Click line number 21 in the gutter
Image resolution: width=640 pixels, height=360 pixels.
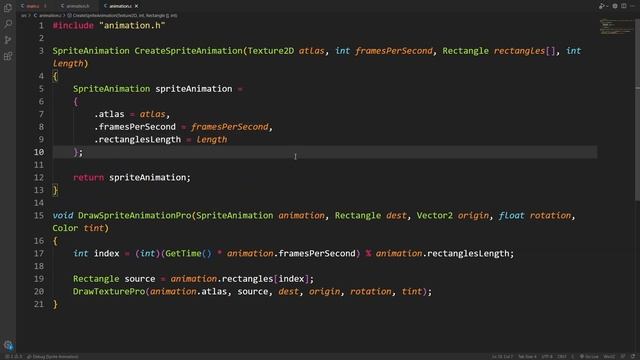click(39, 304)
